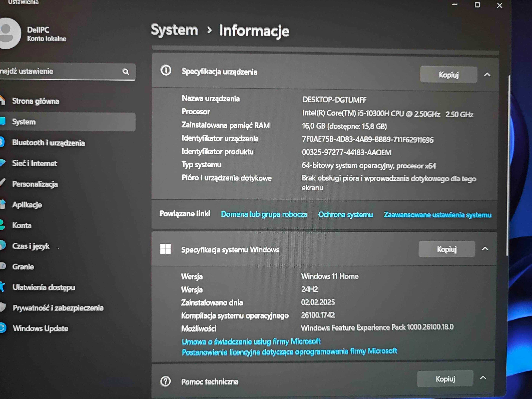
Task: Open Umowa o świadczenie usług firmy Microsoft
Action: (x=251, y=342)
